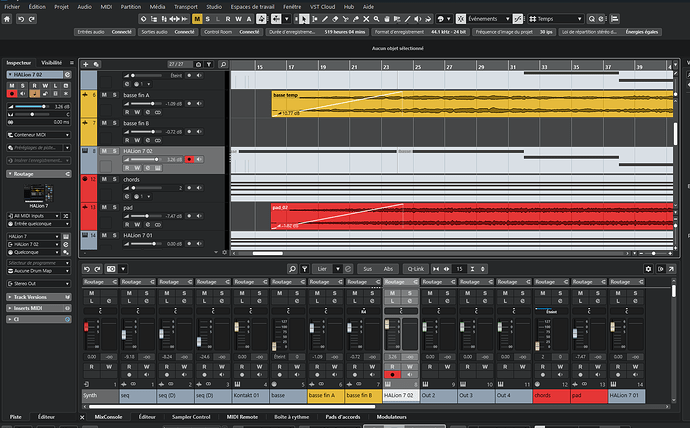Screen dimensions: 690x428
Task: Solo the pad track
Action: tap(114, 207)
